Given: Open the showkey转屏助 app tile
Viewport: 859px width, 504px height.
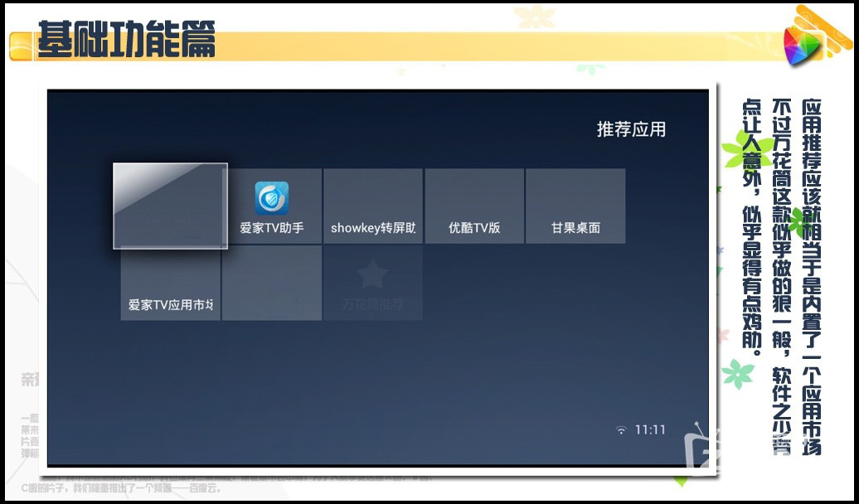Looking at the screenshot, I should [x=373, y=206].
